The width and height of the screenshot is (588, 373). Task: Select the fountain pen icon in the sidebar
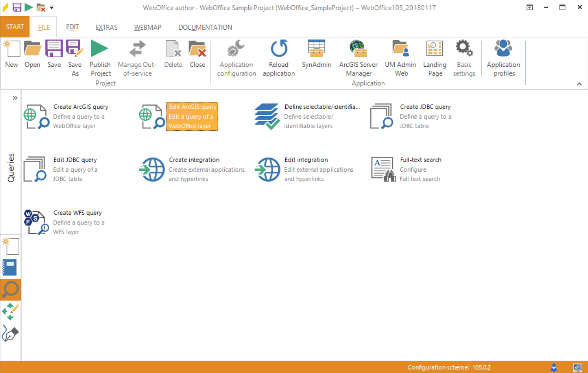pos(10,334)
